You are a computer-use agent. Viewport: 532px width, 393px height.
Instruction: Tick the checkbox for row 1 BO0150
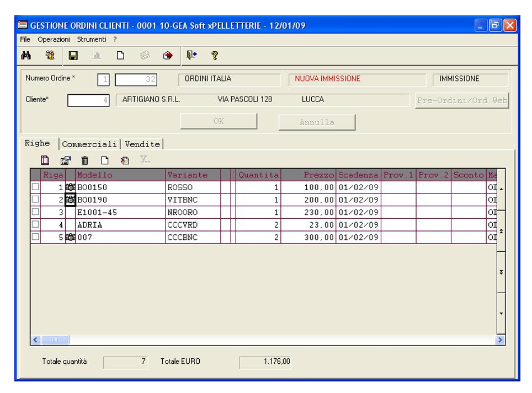point(35,187)
